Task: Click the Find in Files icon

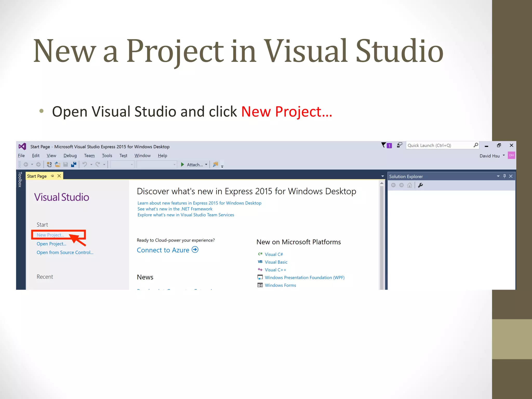Action: (215, 164)
